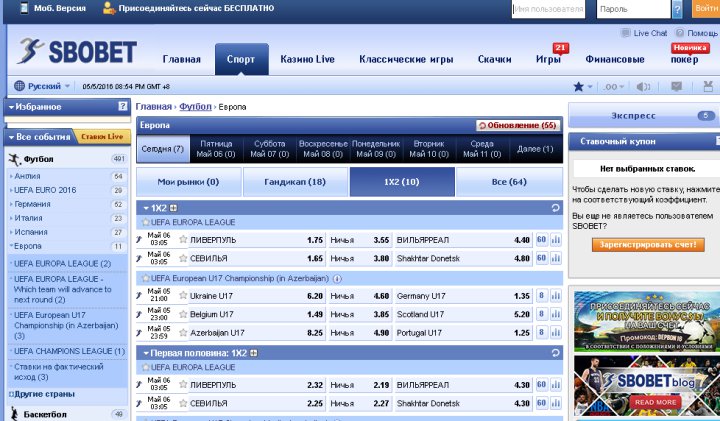Click the Обновление refresh button
The image size is (720, 421).
tap(518, 125)
